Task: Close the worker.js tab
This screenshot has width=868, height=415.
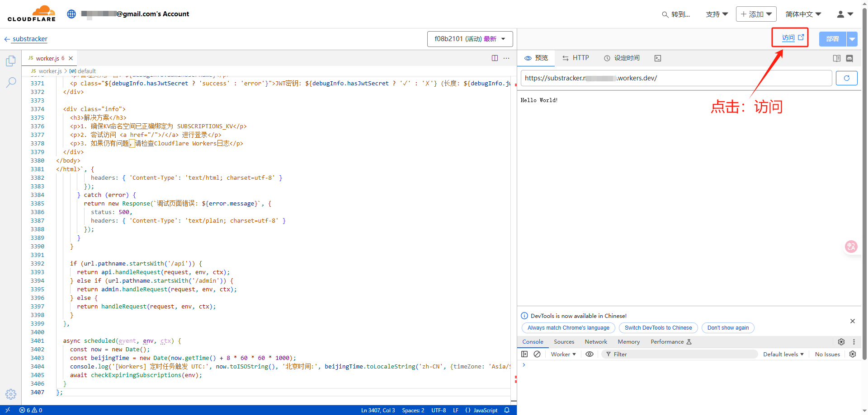Action: [x=71, y=58]
